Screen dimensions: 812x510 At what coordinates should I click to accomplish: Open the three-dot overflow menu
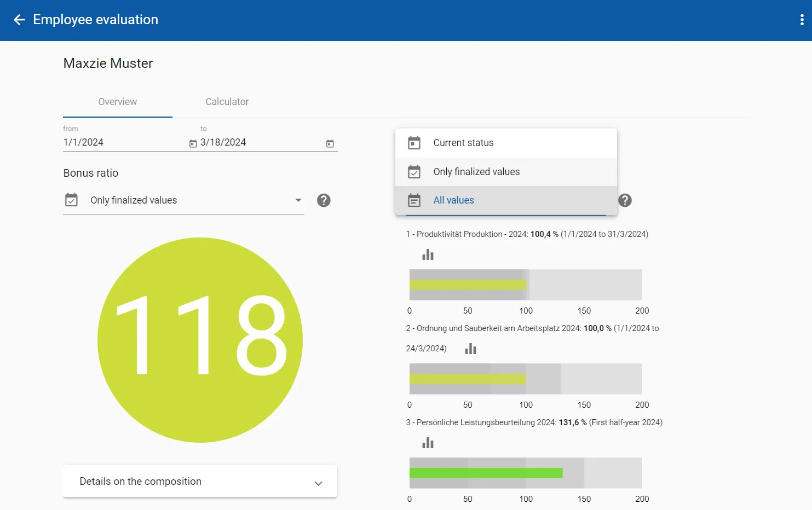click(802, 20)
